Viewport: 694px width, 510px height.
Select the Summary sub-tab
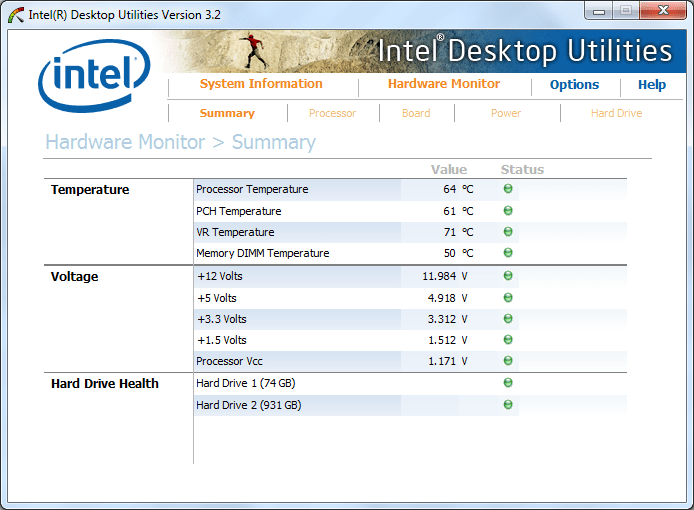click(227, 113)
